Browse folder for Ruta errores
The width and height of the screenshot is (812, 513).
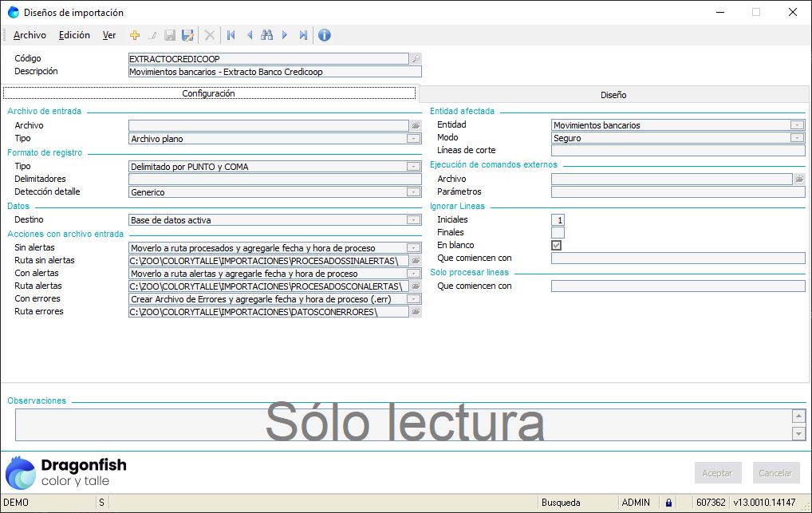(416, 311)
